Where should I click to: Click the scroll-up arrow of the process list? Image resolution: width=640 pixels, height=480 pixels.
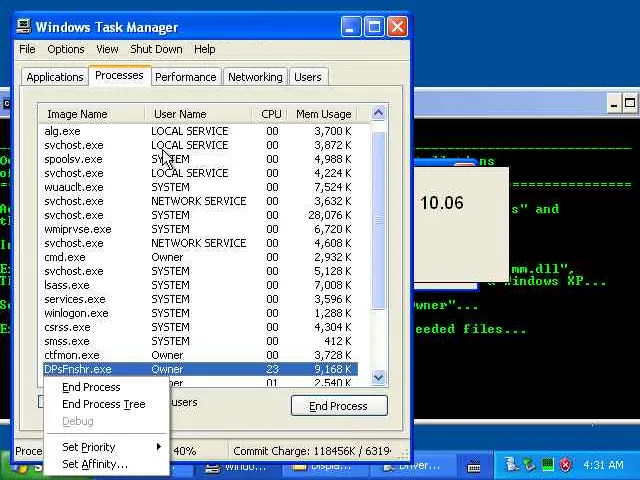(x=378, y=112)
